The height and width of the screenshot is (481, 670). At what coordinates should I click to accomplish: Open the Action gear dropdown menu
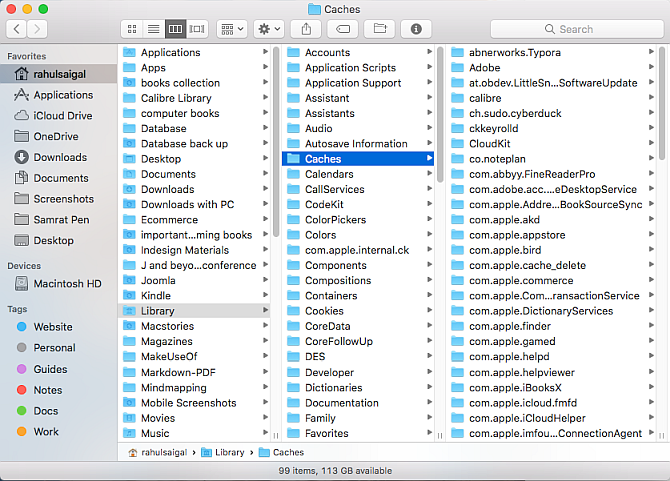[x=268, y=29]
